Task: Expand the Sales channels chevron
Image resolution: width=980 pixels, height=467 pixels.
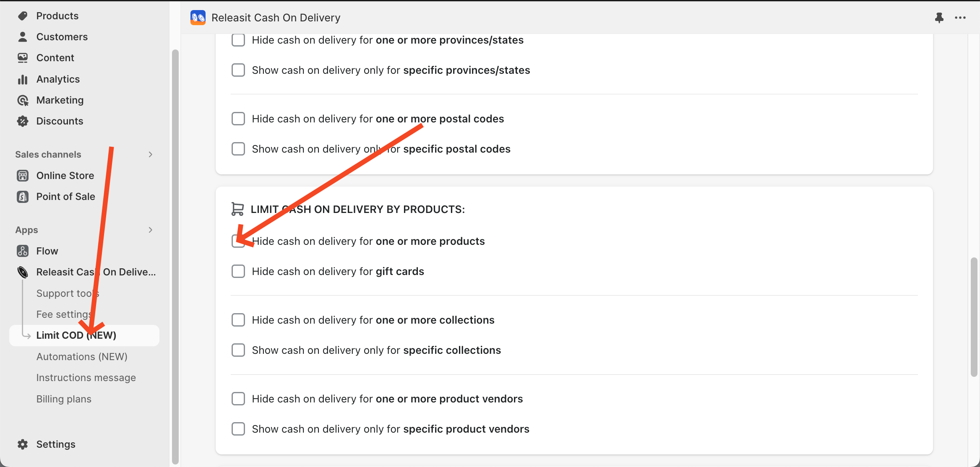Action: 151,155
